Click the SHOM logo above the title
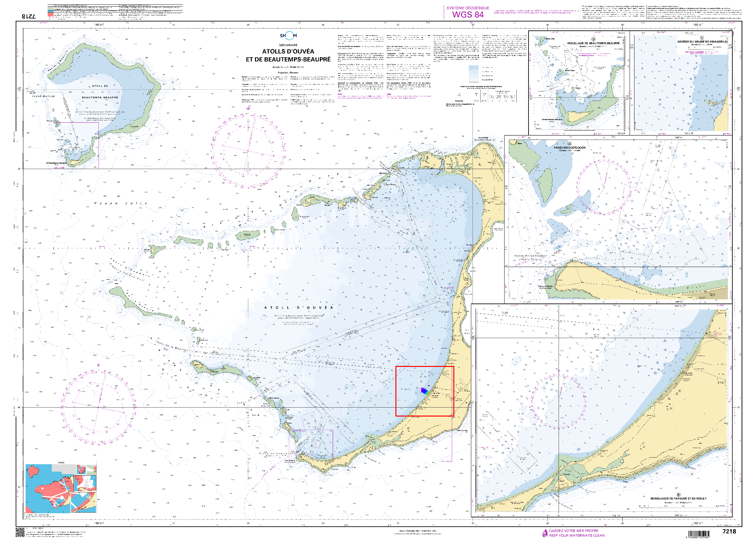The width and height of the screenshot is (756, 543). pos(288,36)
